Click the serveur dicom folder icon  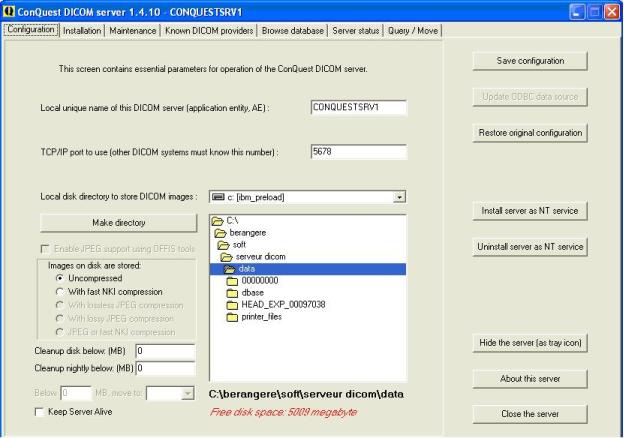(226, 257)
